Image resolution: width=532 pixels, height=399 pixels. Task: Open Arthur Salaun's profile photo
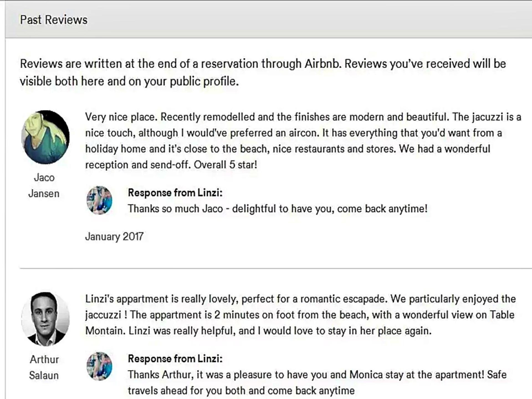[x=45, y=319]
